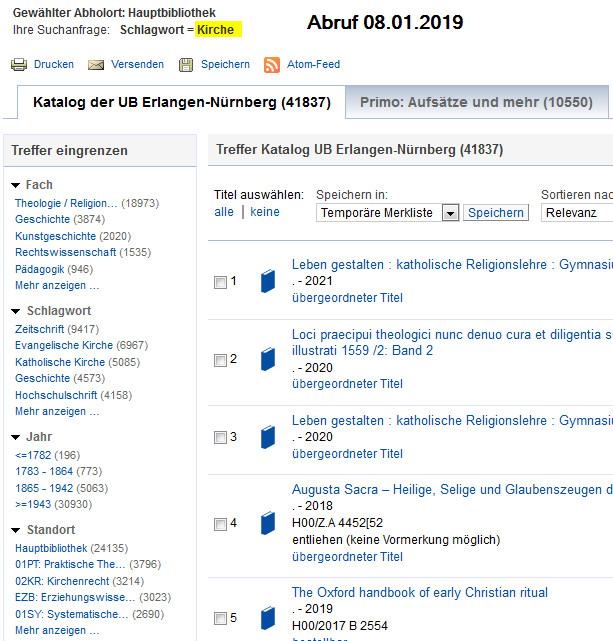The height and width of the screenshot is (641, 613).
Task: Click the blue book icon of result 1
Action: pyautogui.click(x=268, y=281)
